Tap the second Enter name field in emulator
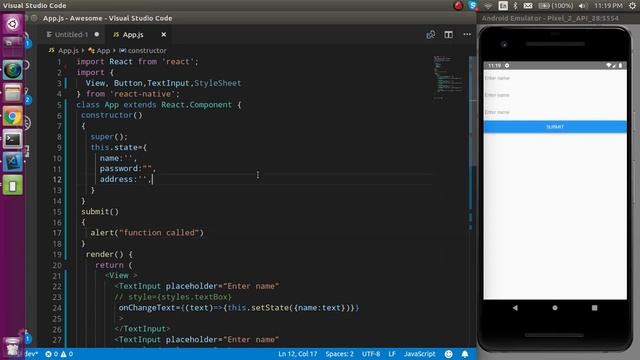The width and height of the screenshot is (640, 360). (x=555, y=95)
